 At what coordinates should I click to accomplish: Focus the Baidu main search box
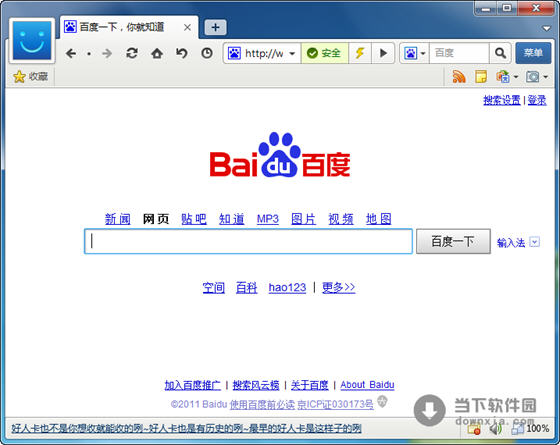[248, 241]
